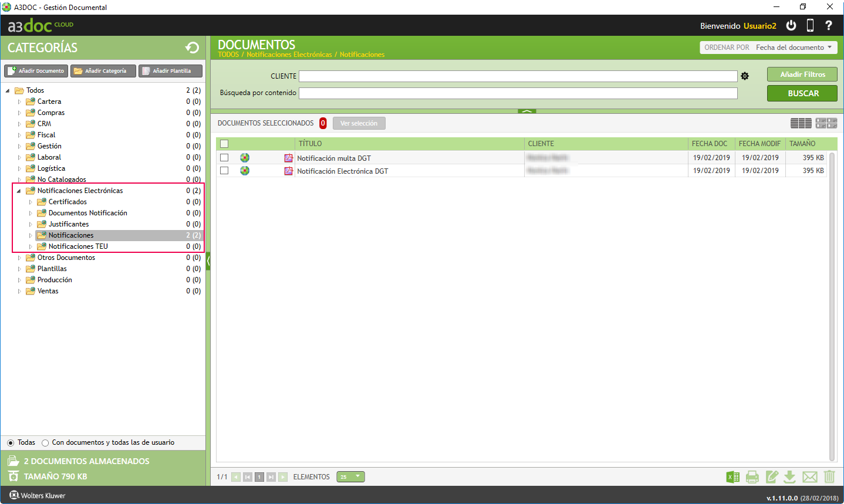Image resolution: width=844 pixels, height=504 pixels.
Task: Edit the selected document with pencil icon
Action: click(772, 477)
